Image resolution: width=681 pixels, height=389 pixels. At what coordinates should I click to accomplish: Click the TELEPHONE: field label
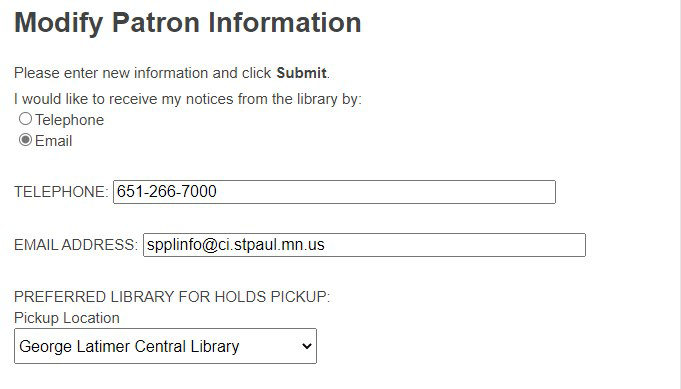[61, 192]
